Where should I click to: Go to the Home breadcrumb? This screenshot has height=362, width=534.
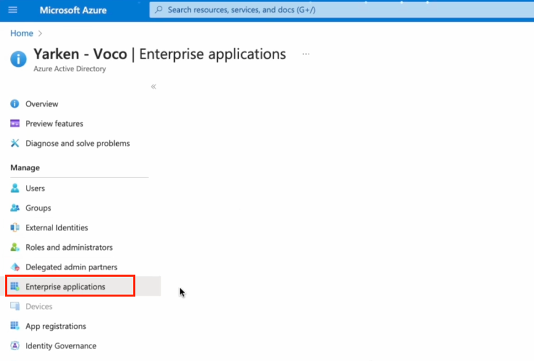point(22,33)
